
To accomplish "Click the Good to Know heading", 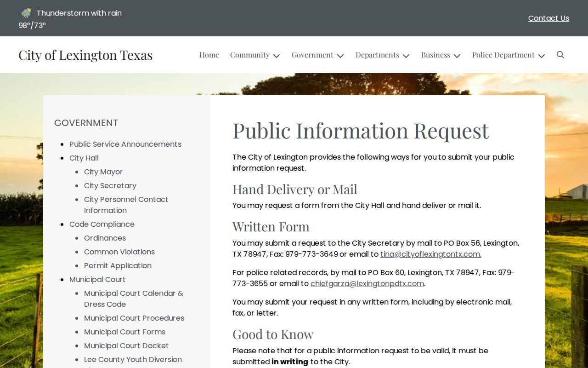I will [x=273, y=334].
